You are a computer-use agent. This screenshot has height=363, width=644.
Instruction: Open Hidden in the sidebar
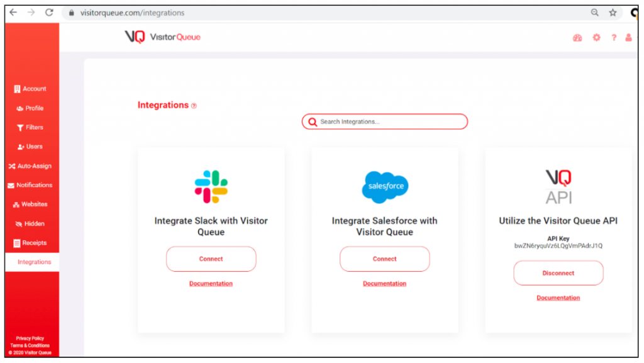coord(30,224)
